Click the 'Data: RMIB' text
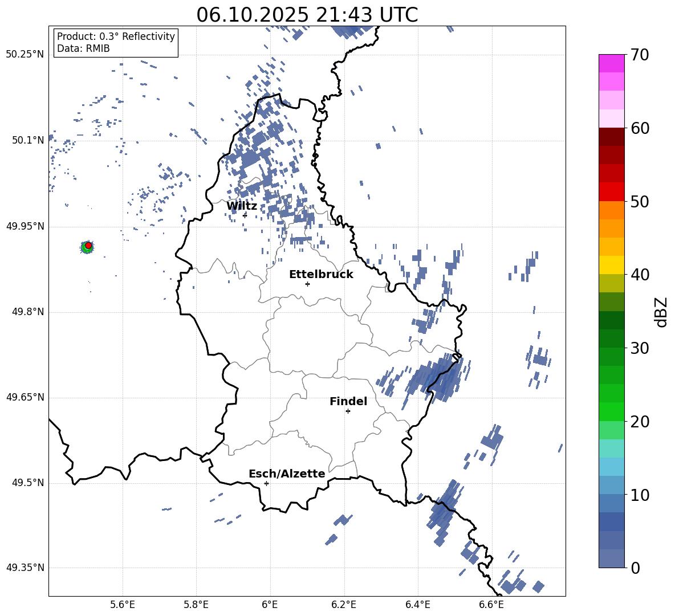675x616 pixels. tap(83, 48)
